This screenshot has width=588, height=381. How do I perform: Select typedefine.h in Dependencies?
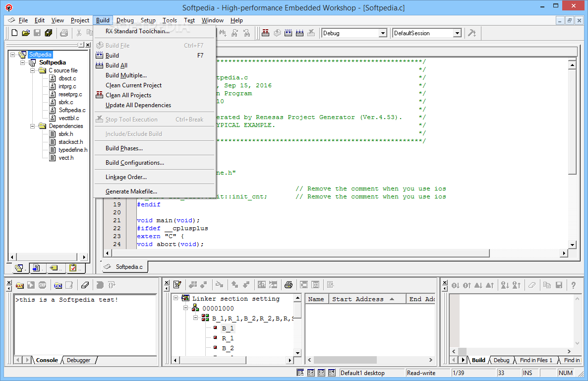click(73, 150)
